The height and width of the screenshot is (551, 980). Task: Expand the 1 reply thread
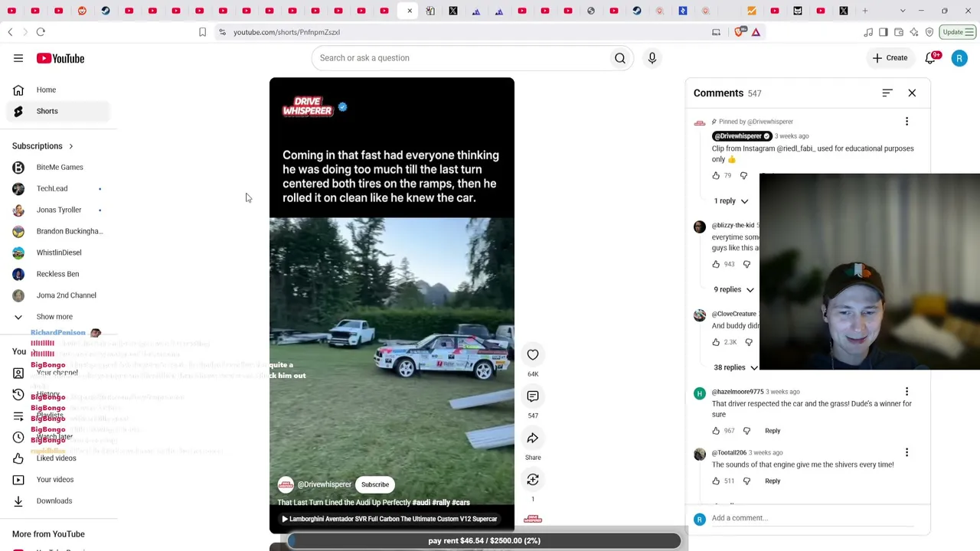(731, 201)
